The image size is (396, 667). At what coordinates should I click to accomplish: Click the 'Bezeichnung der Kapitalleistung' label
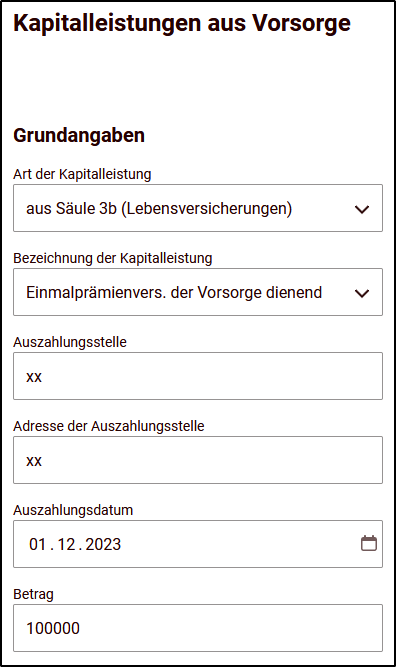[113, 258]
